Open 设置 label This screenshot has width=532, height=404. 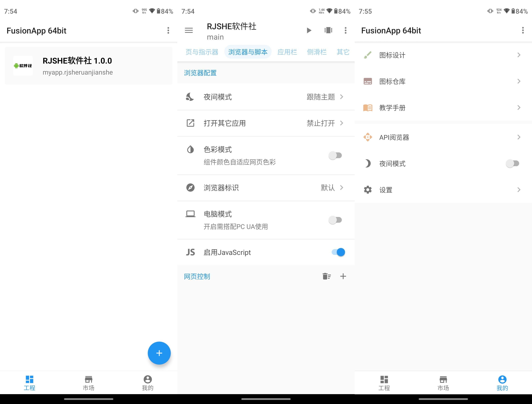(386, 190)
